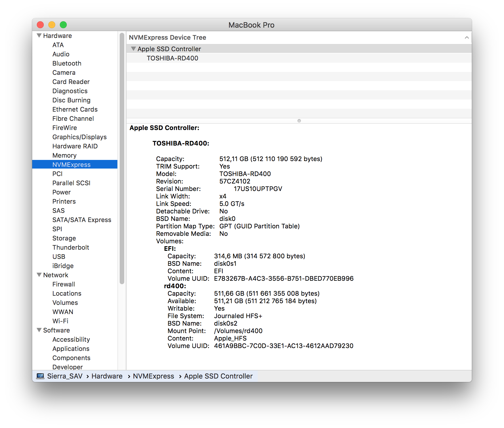Select Hardware RAID in the sidebar
504x428 pixels.
pos(75,146)
